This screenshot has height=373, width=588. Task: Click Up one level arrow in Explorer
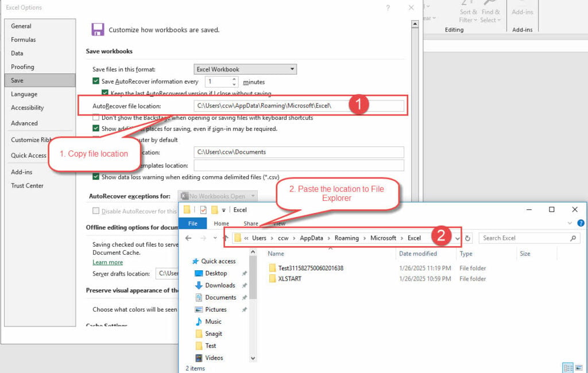[226, 238]
